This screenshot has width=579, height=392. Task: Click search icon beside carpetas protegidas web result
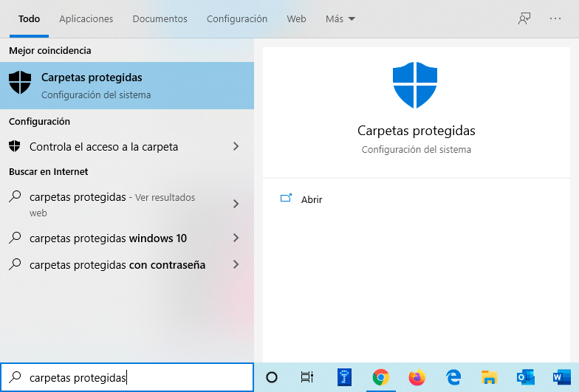pyautogui.click(x=15, y=196)
